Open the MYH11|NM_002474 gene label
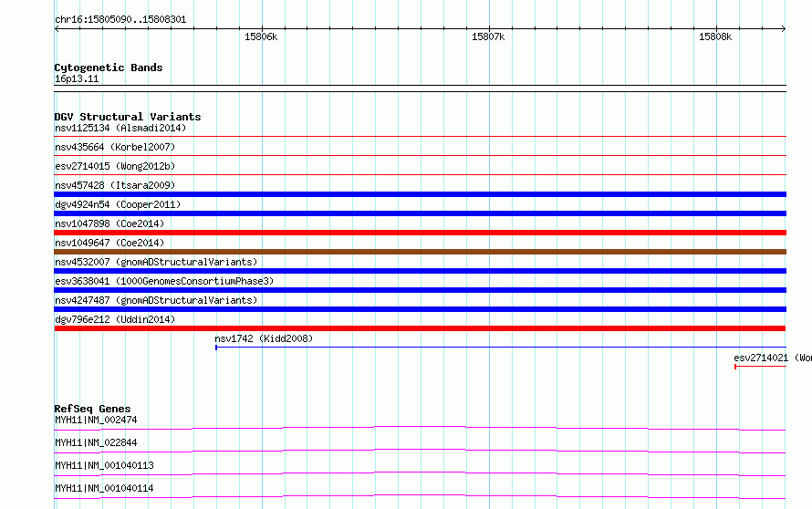The height and width of the screenshot is (509, 812). (x=96, y=420)
